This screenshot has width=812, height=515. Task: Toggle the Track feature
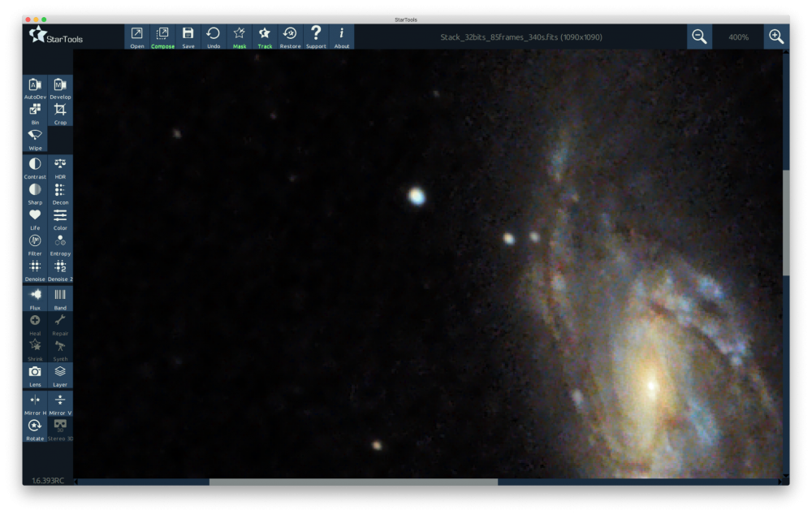click(265, 37)
